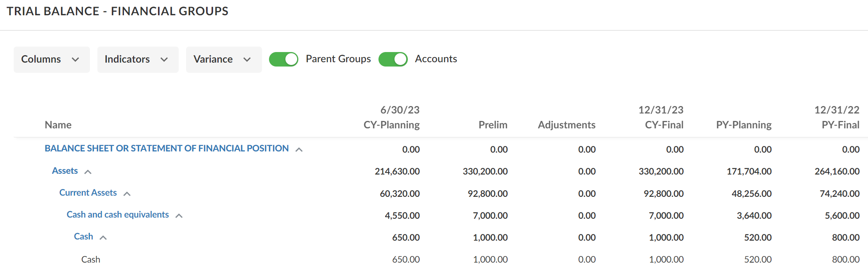The image size is (868, 270).
Task: Open the Current Assets link
Action: click(x=88, y=193)
